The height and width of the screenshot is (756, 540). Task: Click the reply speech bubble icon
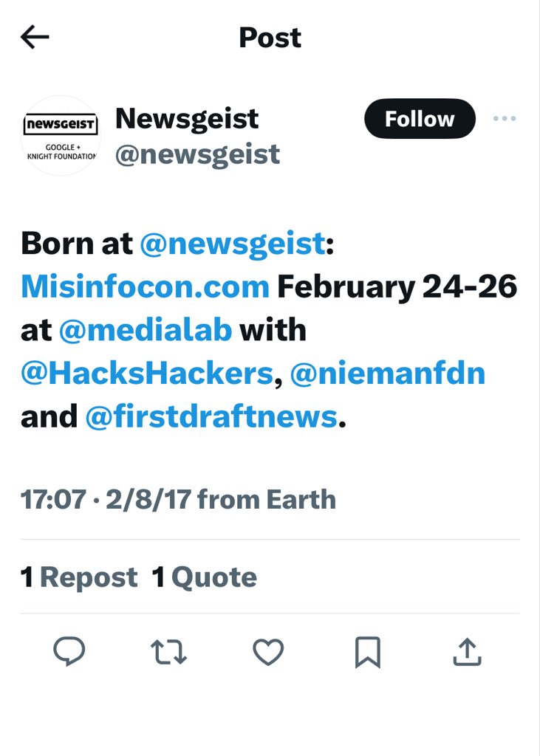tap(69, 651)
